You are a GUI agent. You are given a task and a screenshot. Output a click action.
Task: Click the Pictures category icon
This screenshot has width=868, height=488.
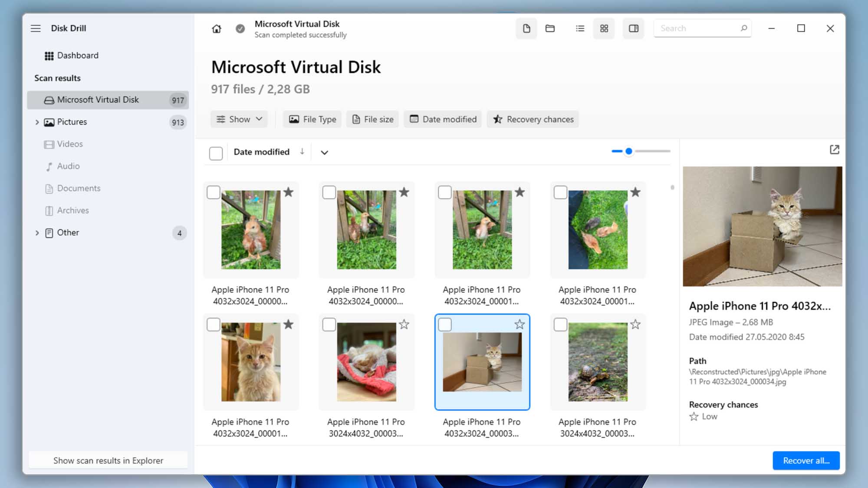49,122
